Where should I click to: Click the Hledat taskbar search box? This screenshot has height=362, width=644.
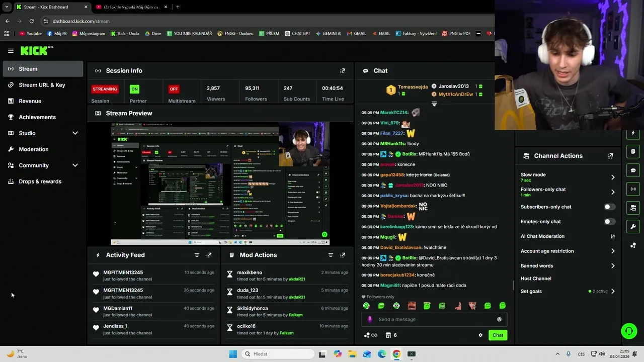[x=277, y=354]
